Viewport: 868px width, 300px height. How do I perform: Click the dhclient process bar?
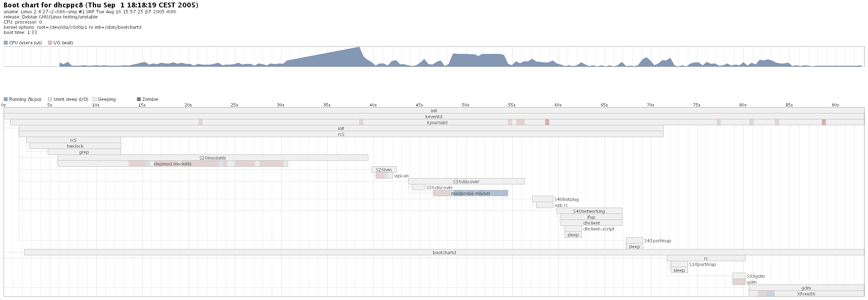pyautogui.click(x=591, y=223)
